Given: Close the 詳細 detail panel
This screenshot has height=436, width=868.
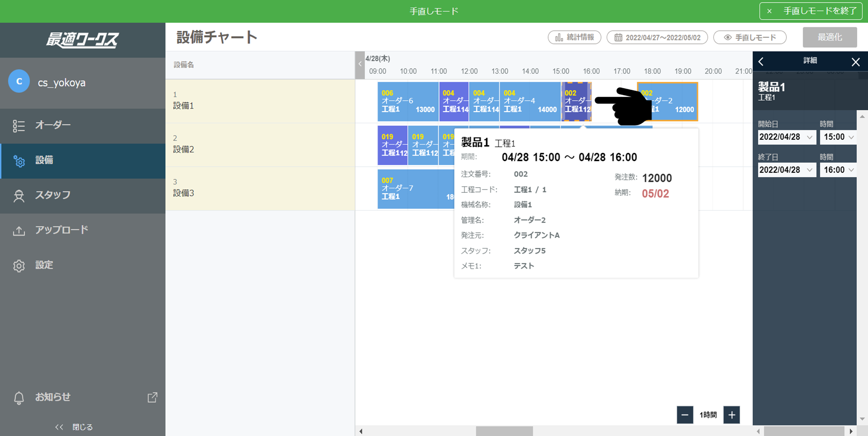Looking at the screenshot, I should coord(855,62).
